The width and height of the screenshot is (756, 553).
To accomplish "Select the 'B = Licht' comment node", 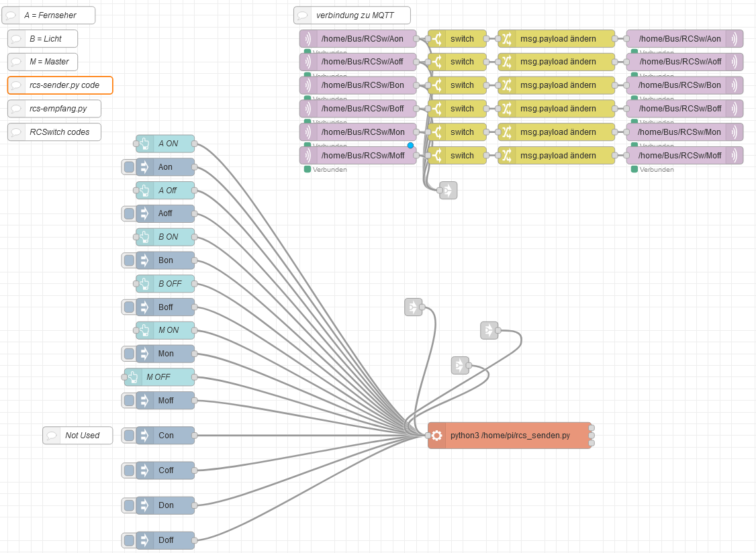I will (42, 38).
